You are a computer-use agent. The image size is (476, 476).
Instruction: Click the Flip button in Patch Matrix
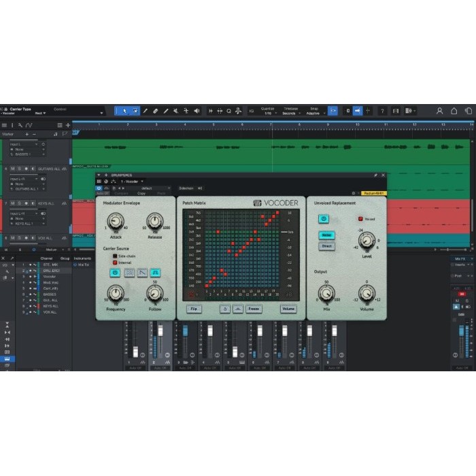(x=194, y=309)
